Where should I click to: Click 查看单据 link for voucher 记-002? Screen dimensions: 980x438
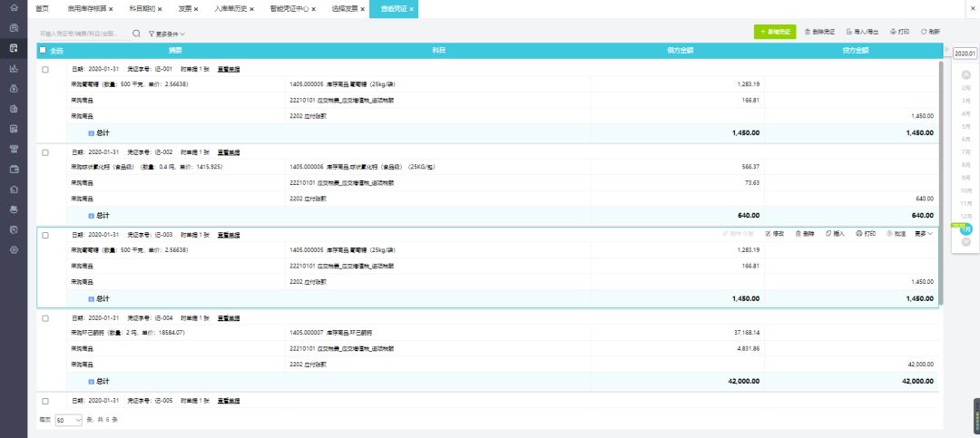(x=229, y=152)
